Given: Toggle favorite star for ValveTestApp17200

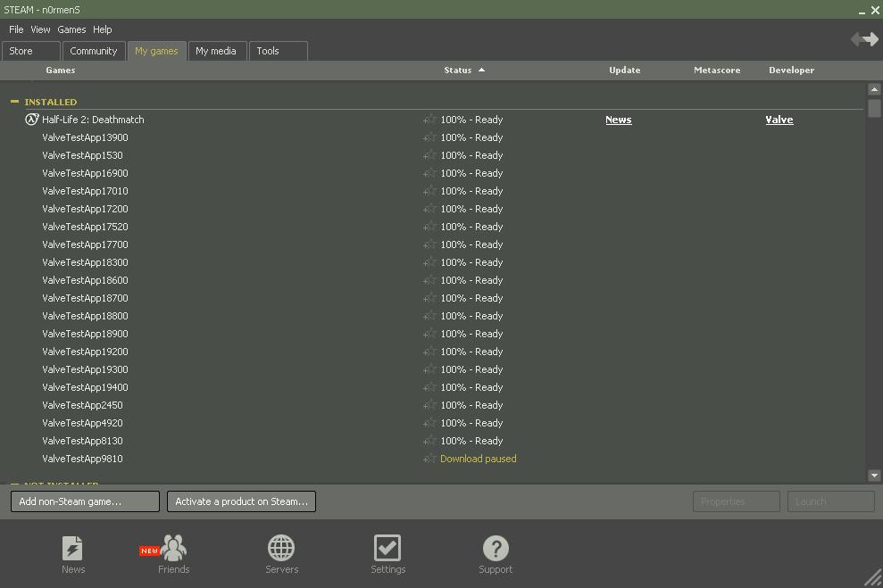Looking at the screenshot, I should coord(429,209).
